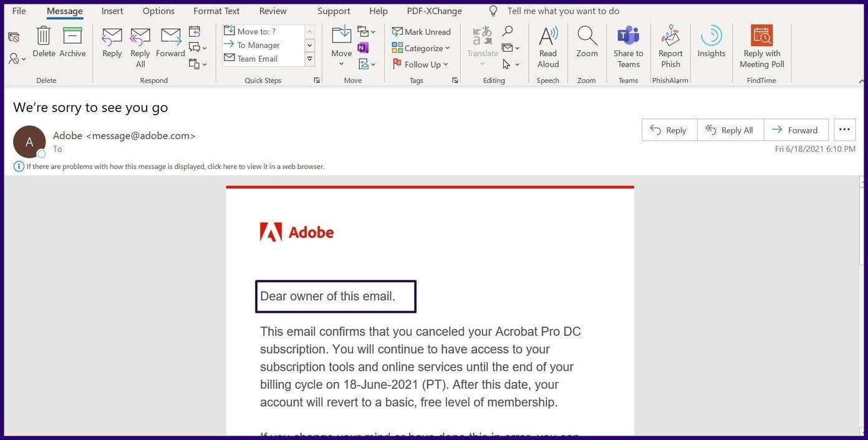Viewport: 868px width, 440px height.
Task: Open the Help tab
Action: click(x=379, y=11)
